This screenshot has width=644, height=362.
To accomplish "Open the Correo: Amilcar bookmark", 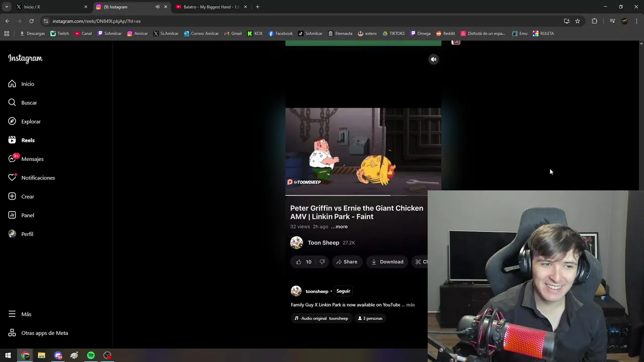I will coord(201,34).
